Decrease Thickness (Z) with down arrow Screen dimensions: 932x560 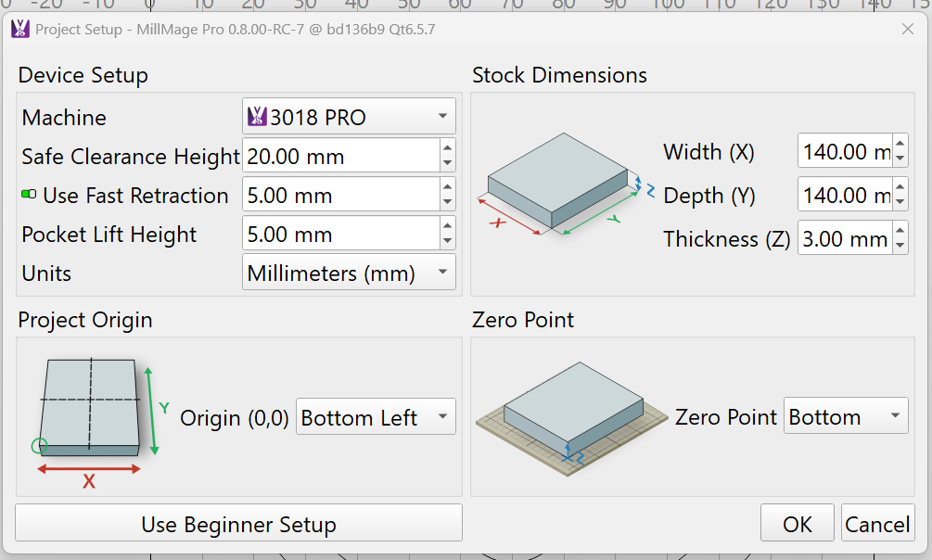pos(900,246)
